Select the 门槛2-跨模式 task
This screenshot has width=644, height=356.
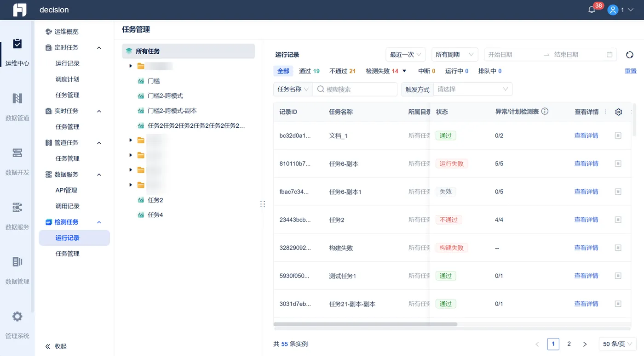coord(165,96)
